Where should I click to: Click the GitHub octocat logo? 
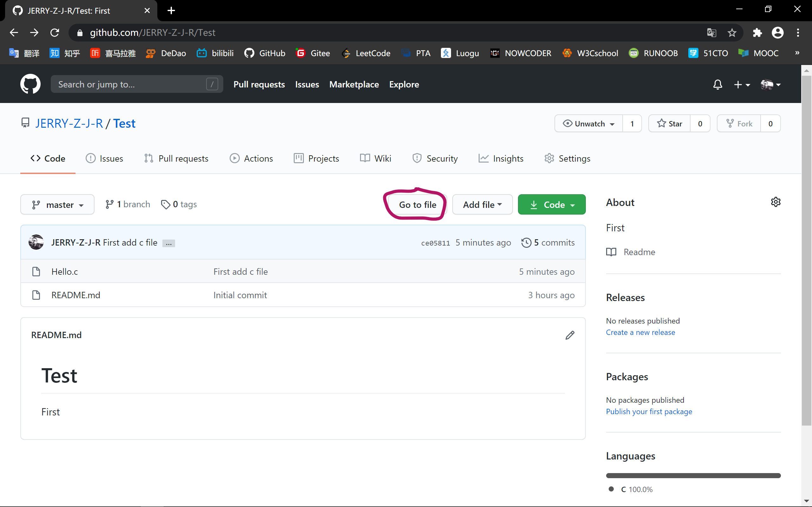click(x=30, y=84)
